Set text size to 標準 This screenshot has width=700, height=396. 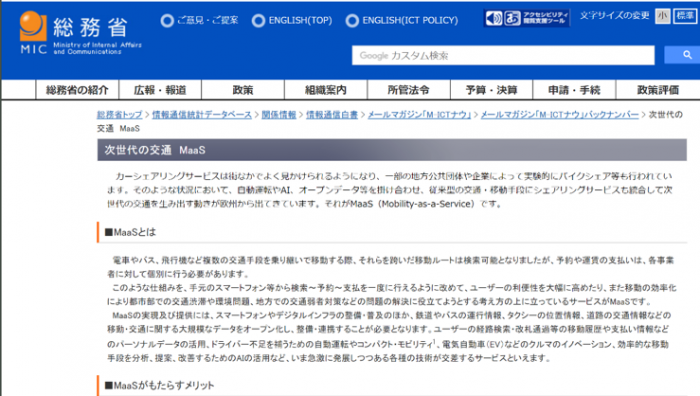pos(685,16)
